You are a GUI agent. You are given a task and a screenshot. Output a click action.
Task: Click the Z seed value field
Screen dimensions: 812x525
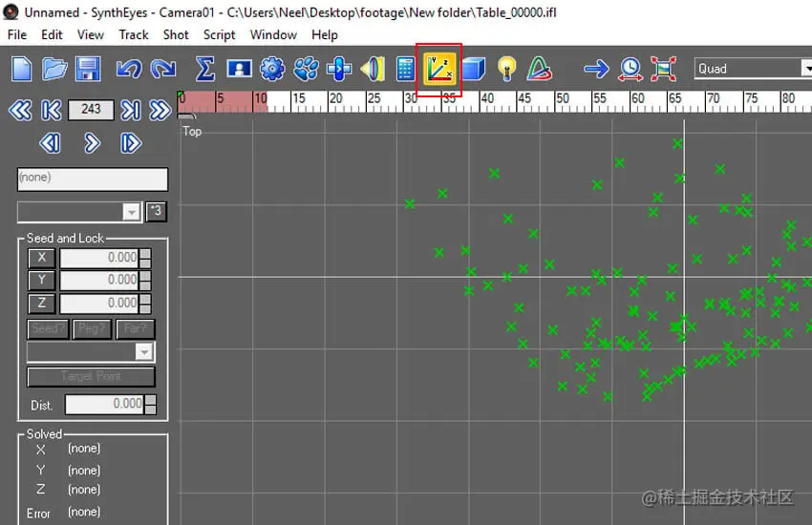(x=99, y=304)
